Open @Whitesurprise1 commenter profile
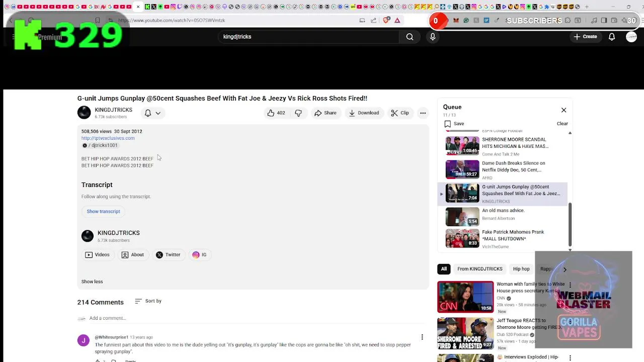Image resolution: width=644 pixels, height=362 pixels. click(111, 337)
